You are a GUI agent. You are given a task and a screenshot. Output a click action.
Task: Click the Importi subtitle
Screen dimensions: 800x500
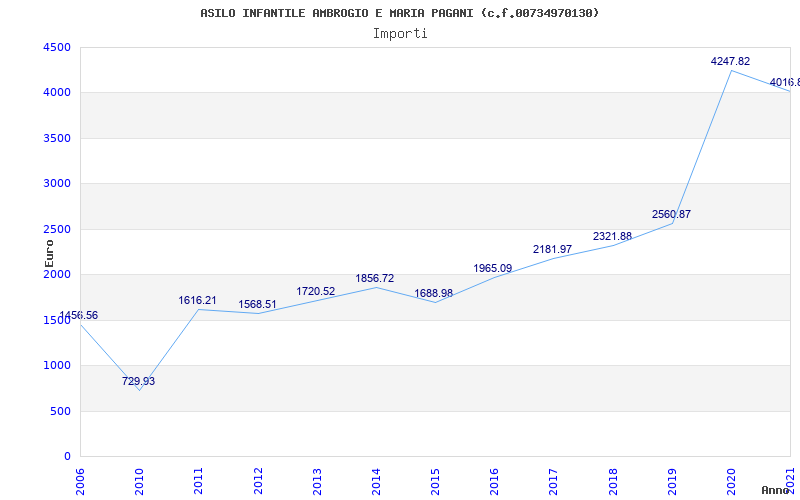[400, 34]
